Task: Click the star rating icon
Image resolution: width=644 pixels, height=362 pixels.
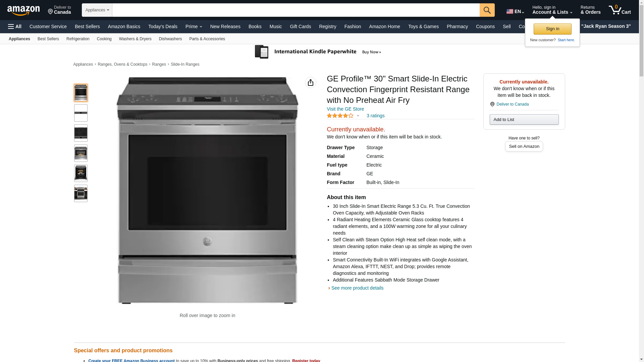Action: (x=340, y=116)
